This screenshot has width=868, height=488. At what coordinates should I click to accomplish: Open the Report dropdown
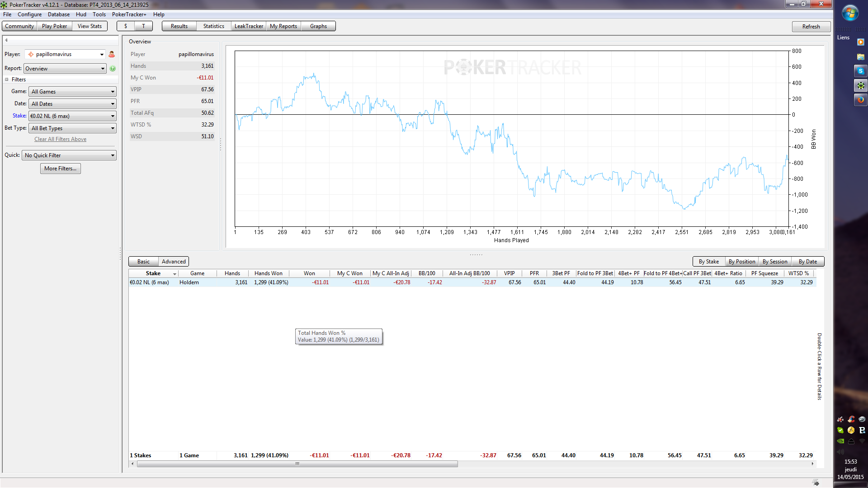[x=65, y=69]
